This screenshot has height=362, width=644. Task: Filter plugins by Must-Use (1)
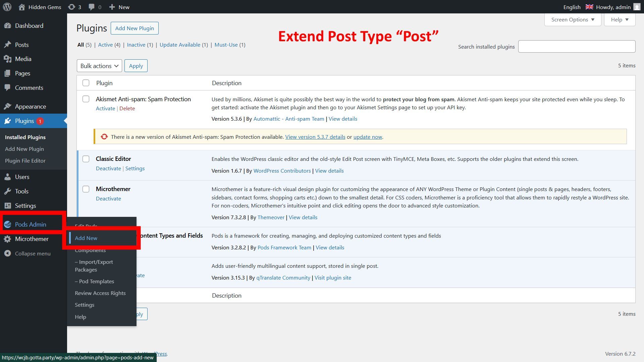(x=230, y=45)
